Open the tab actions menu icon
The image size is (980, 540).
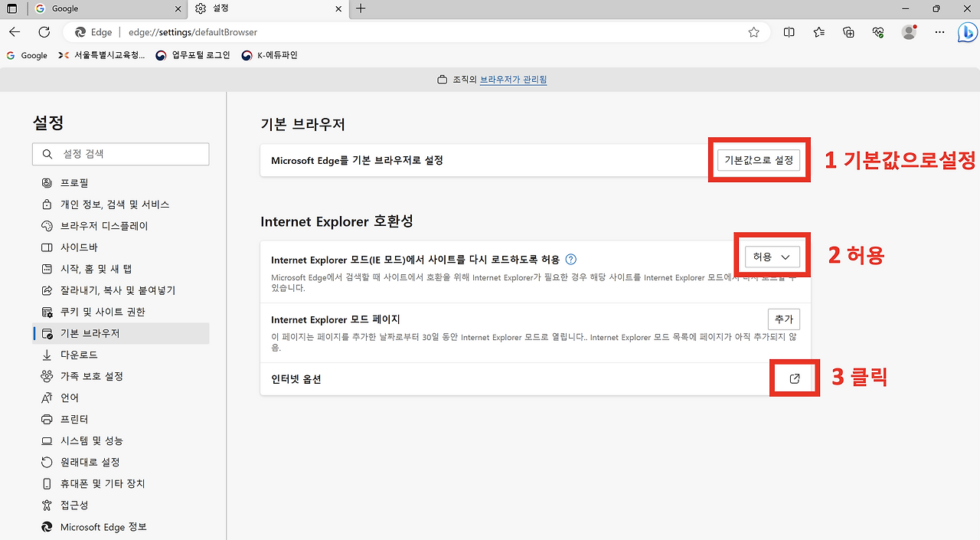click(12, 8)
